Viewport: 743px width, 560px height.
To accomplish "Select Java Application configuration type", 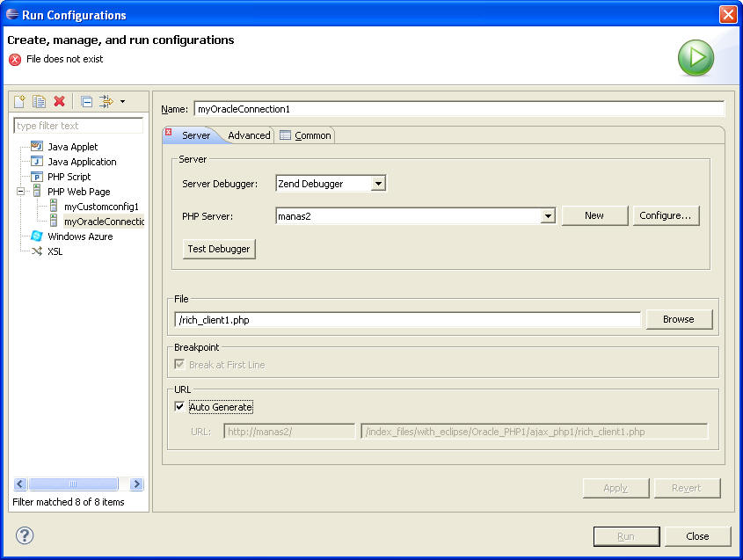I will coord(82,162).
